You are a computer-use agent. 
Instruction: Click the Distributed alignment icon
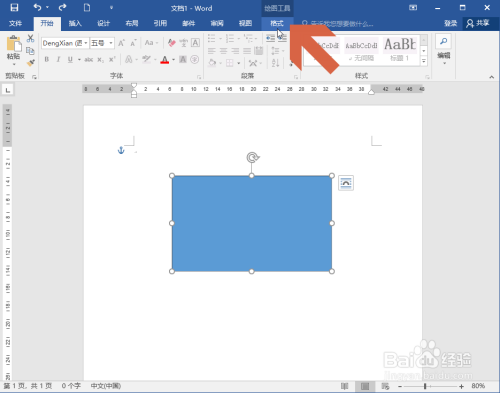(x=259, y=51)
